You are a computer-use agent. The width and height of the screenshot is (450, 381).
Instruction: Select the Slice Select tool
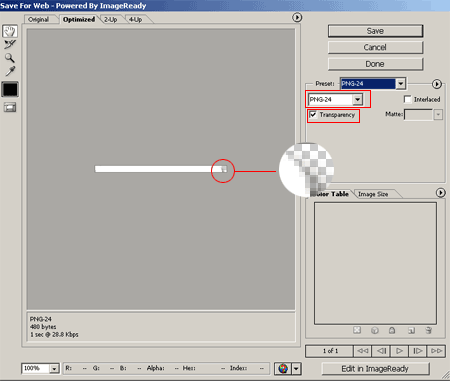(10, 44)
